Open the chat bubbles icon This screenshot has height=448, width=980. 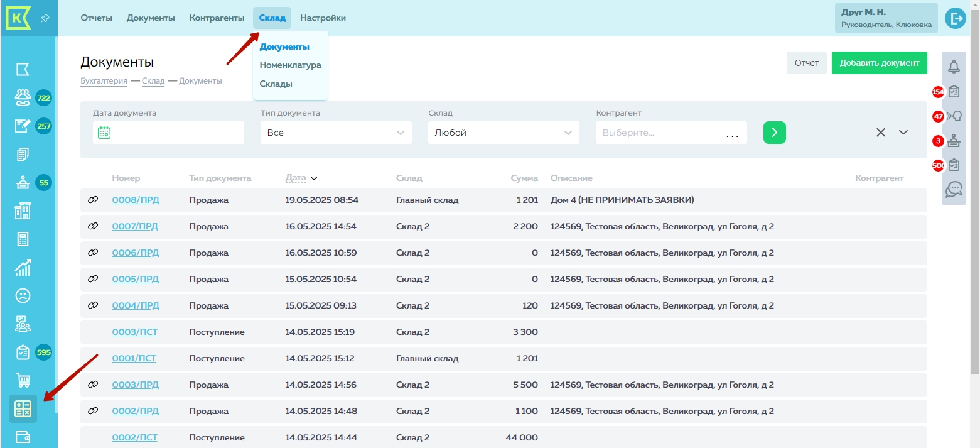(x=954, y=188)
